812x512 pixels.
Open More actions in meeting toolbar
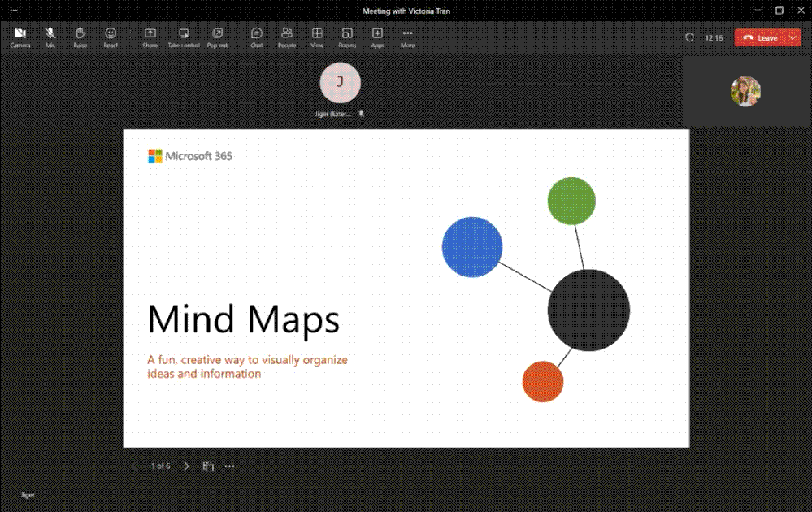407,37
